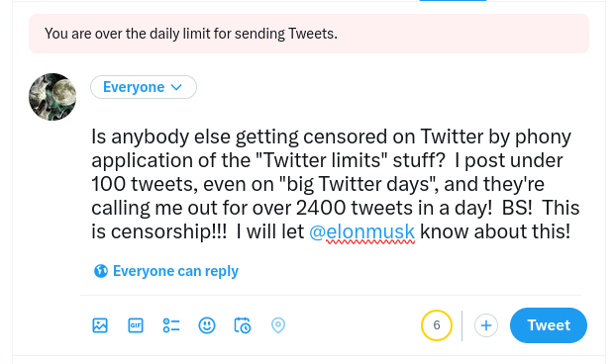Open the profile avatar thumbnail
This screenshot has width=616, height=364.
pos(52,97)
